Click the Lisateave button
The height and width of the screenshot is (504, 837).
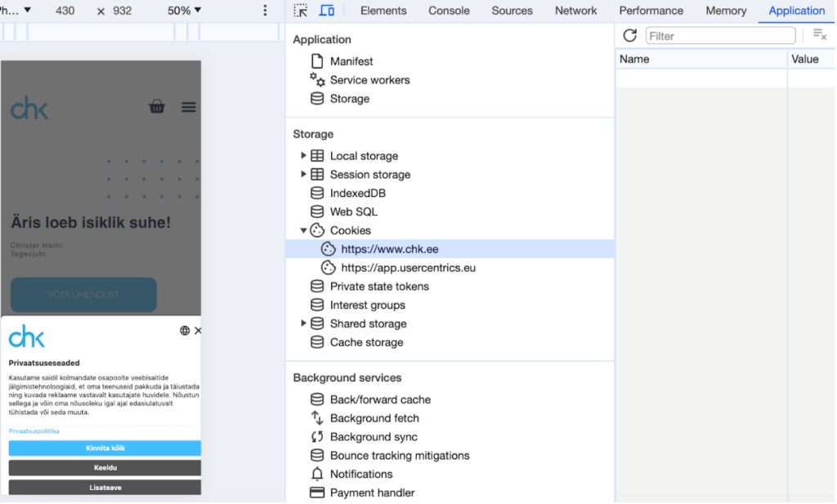(105, 488)
